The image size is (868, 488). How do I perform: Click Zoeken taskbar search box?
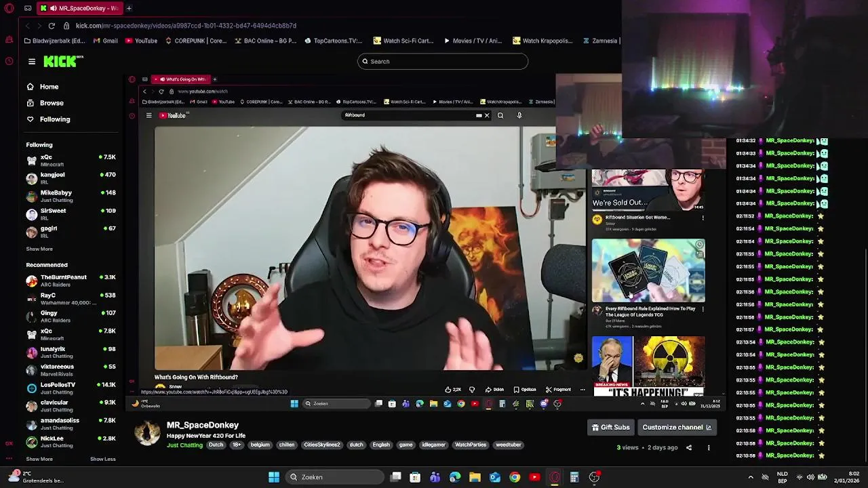tap(334, 477)
